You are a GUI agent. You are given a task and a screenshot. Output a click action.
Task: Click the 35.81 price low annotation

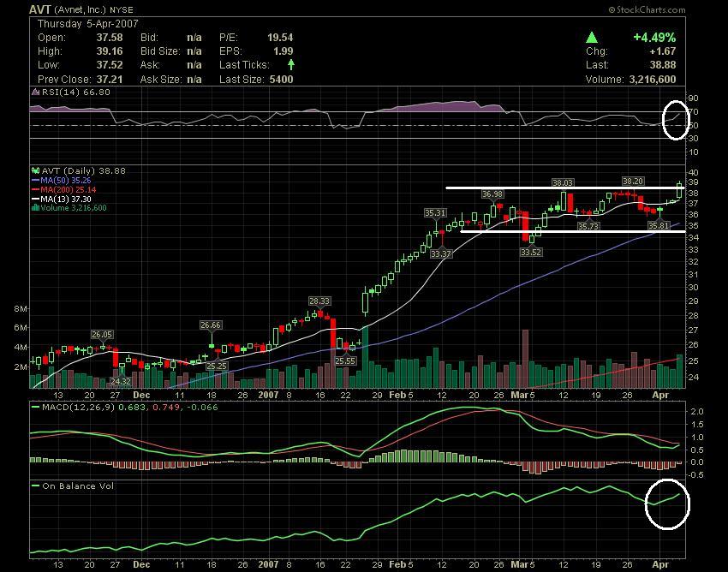[659, 226]
